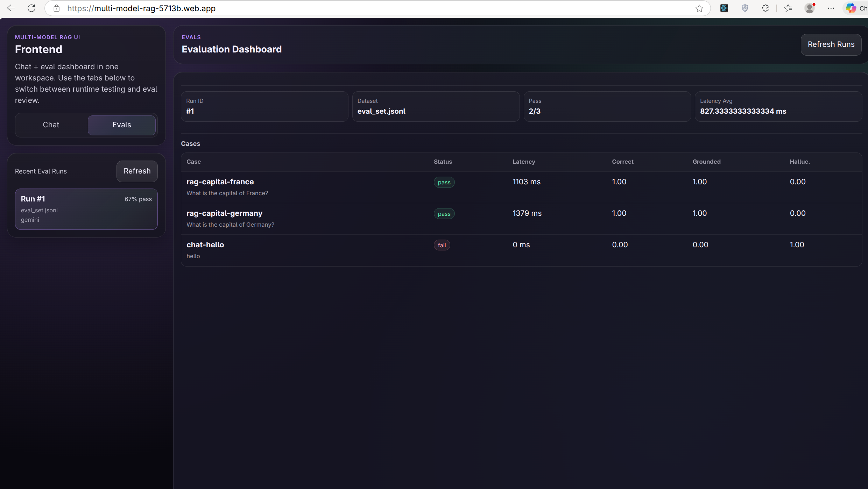Click the Pass value 2/3
Screen dimensions: 868x489
coord(535,111)
